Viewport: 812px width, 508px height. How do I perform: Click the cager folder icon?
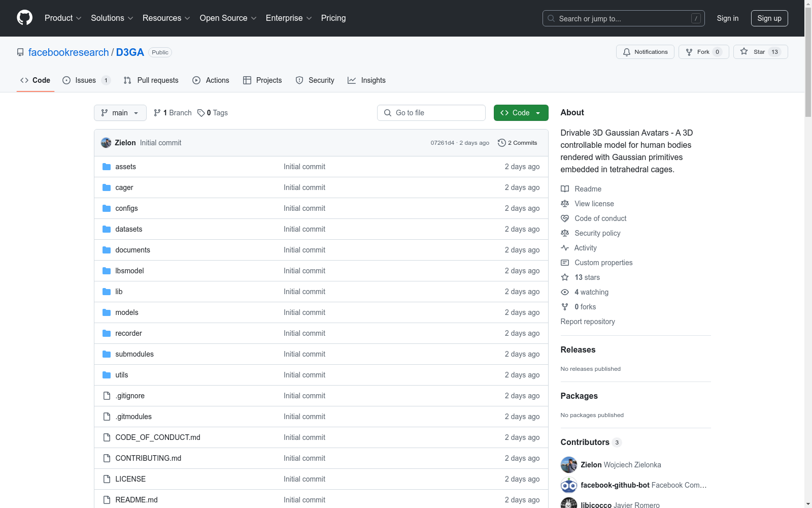[x=107, y=187]
